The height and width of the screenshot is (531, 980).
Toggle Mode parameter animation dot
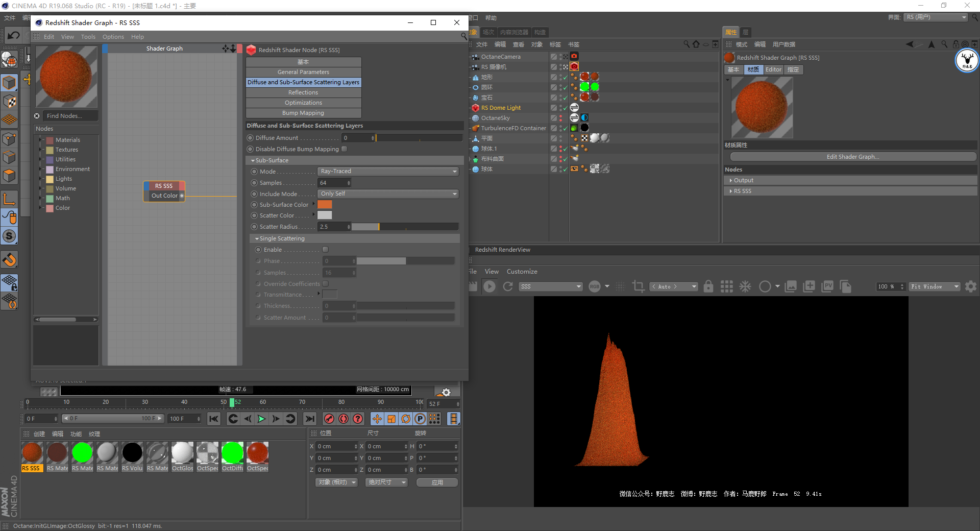[254, 172]
